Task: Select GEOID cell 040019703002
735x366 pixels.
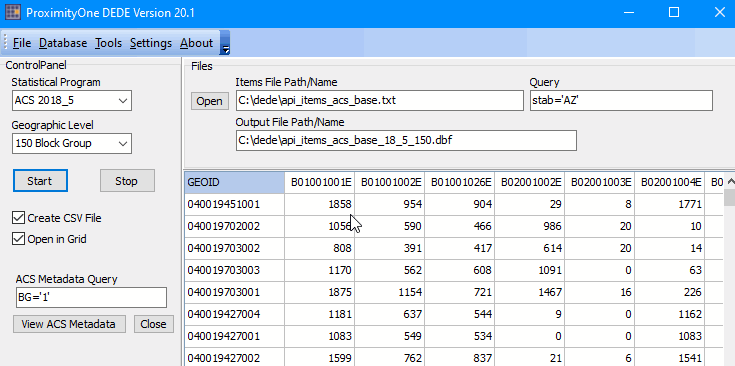Action: tap(234, 248)
